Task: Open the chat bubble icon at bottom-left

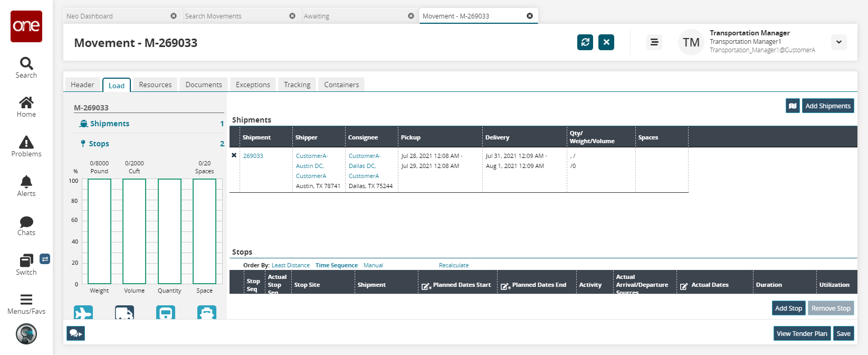Action: tap(75, 333)
